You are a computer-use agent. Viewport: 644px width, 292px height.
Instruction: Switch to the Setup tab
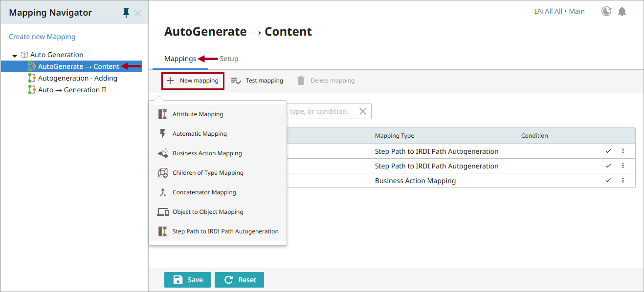[x=229, y=59]
